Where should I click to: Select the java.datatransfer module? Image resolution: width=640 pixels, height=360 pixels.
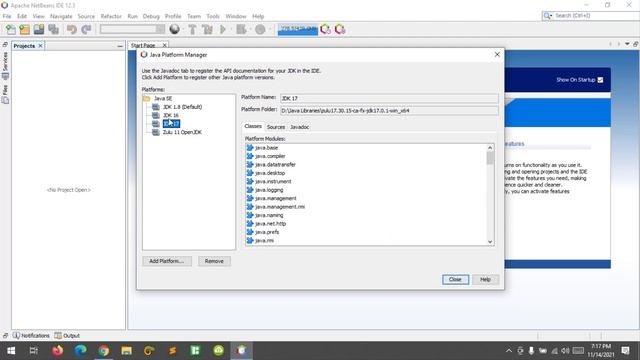coord(275,164)
